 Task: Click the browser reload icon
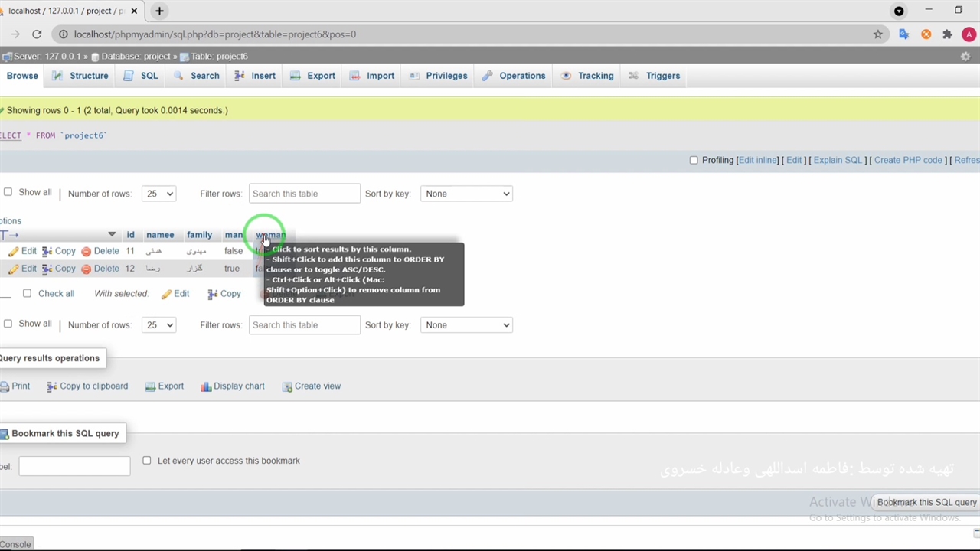tap(37, 34)
